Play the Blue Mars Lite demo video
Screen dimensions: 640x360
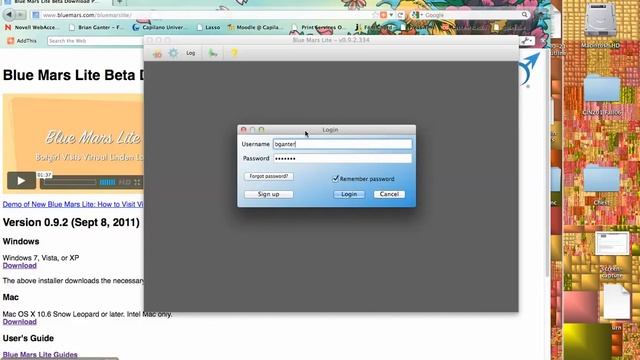tap(21, 181)
